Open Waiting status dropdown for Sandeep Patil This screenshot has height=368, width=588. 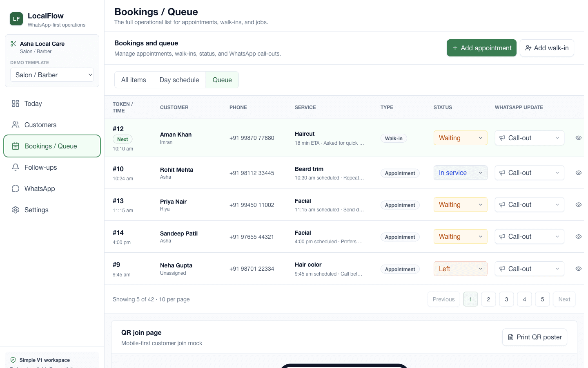click(x=460, y=236)
